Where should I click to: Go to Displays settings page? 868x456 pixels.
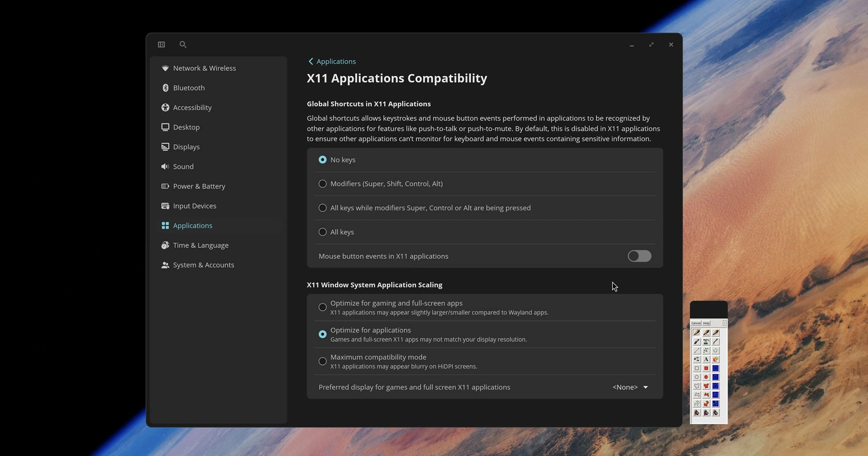[218, 147]
